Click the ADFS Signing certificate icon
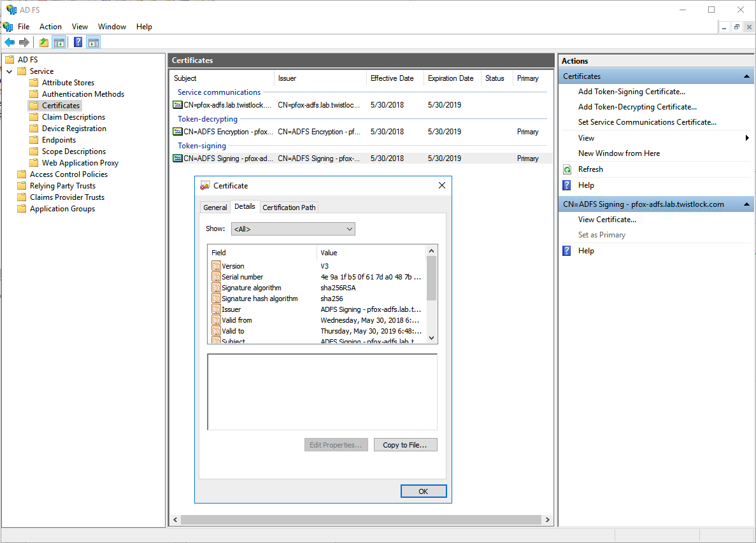 click(x=178, y=158)
